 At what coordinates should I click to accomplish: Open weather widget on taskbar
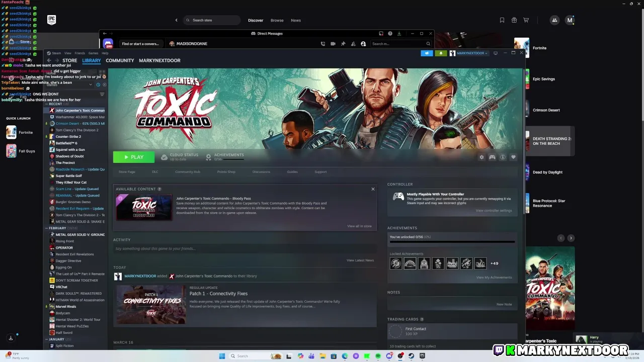point(17,356)
